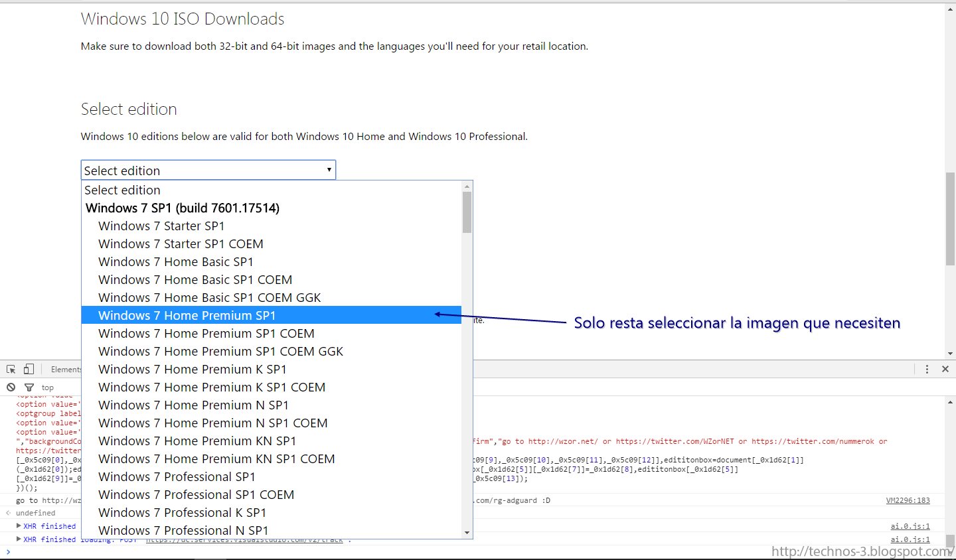Select Windows 7 Home Premium K SP1
This screenshot has height=560, width=956.
point(271,369)
